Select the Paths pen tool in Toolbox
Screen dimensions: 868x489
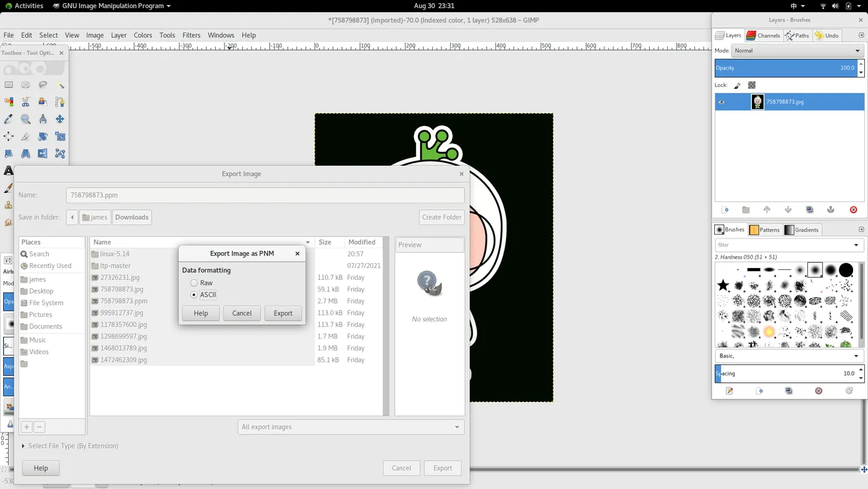point(60,102)
